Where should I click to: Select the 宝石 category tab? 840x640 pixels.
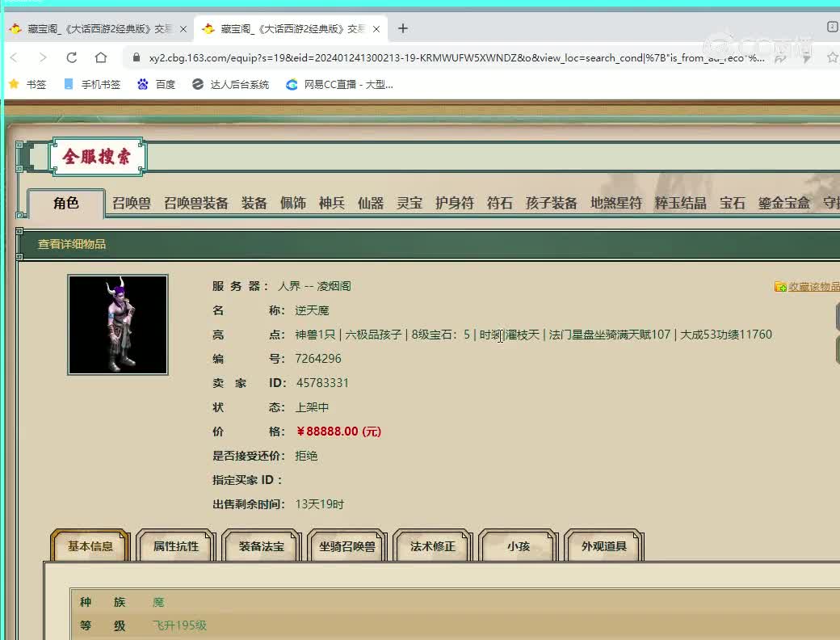(x=733, y=203)
